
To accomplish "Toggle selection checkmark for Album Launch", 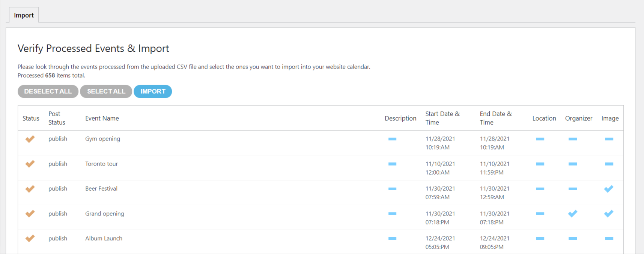I will [30, 238].
